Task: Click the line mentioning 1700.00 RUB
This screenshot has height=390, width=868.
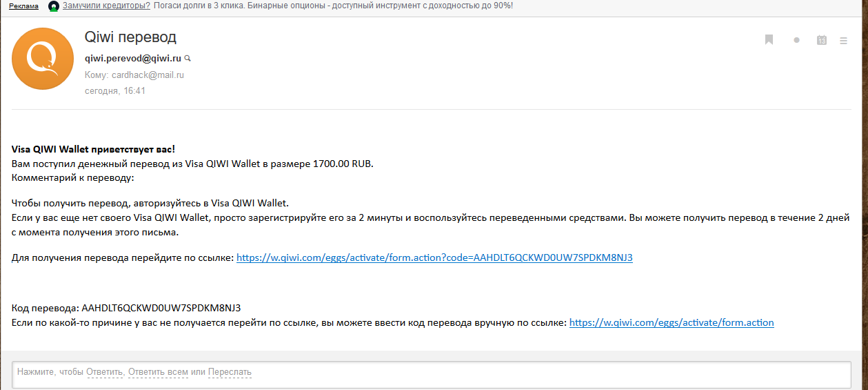Action: tap(192, 164)
